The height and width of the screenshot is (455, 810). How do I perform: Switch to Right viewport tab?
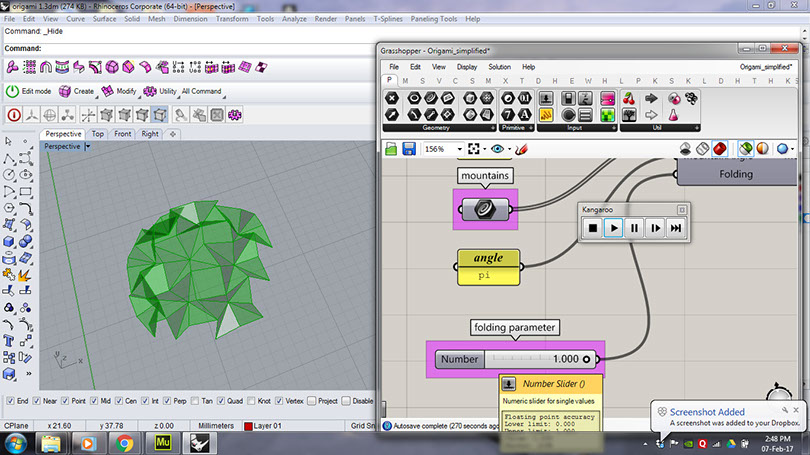point(150,134)
